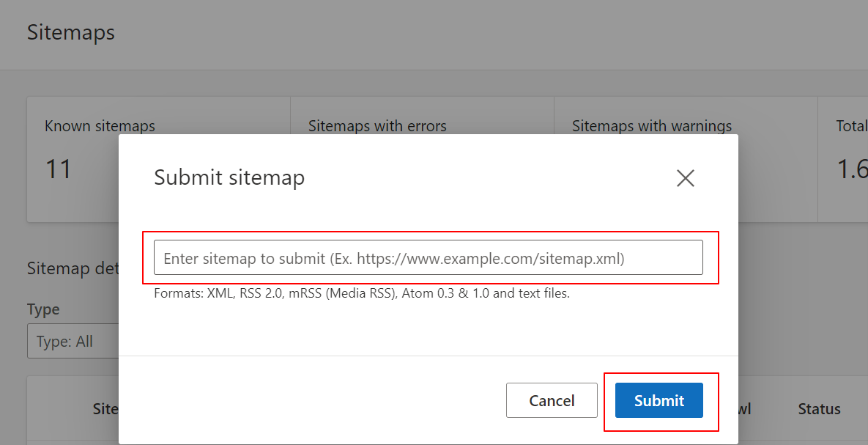Click the Status column header
The height and width of the screenshot is (445, 868).
pyautogui.click(x=819, y=409)
